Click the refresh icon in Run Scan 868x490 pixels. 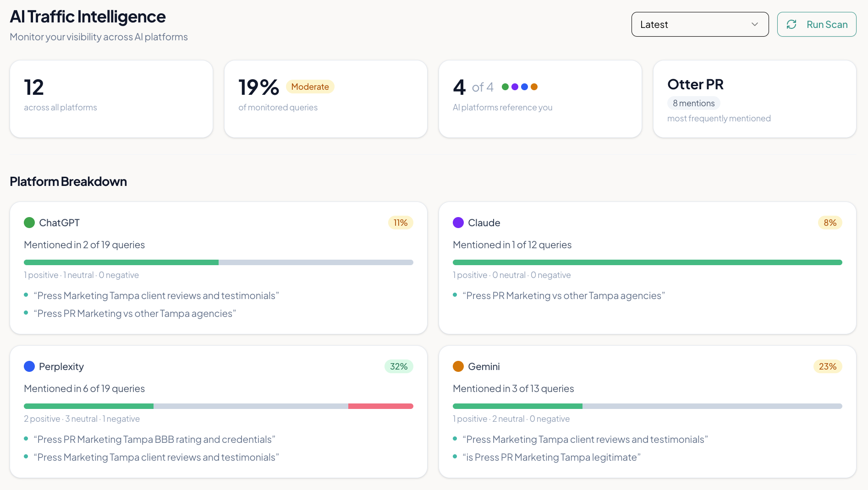791,24
